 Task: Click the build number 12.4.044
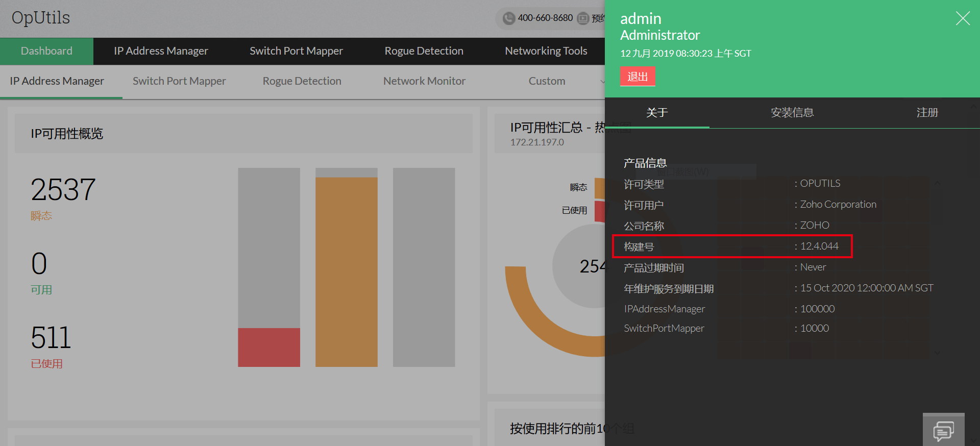point(819,246)
